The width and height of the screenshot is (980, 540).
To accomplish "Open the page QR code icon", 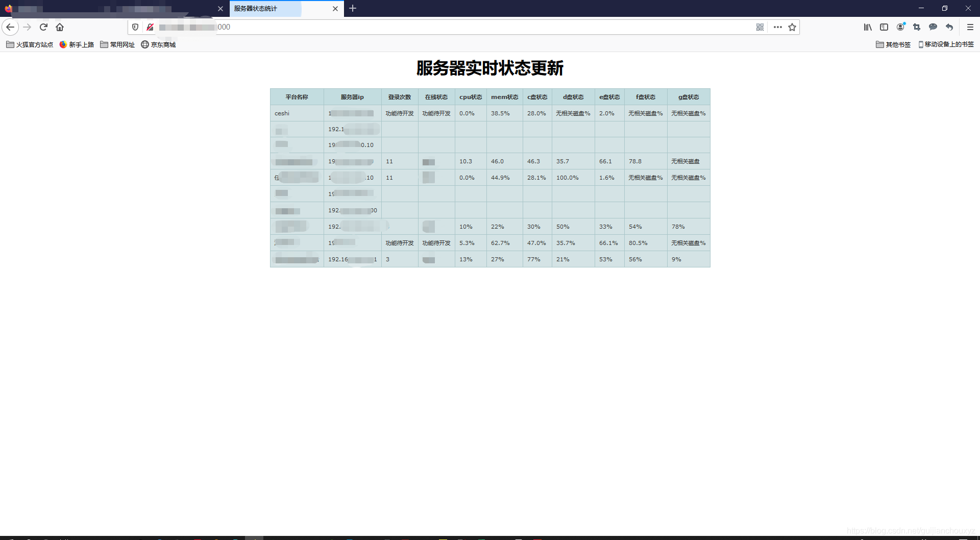I will coord(760,27).
